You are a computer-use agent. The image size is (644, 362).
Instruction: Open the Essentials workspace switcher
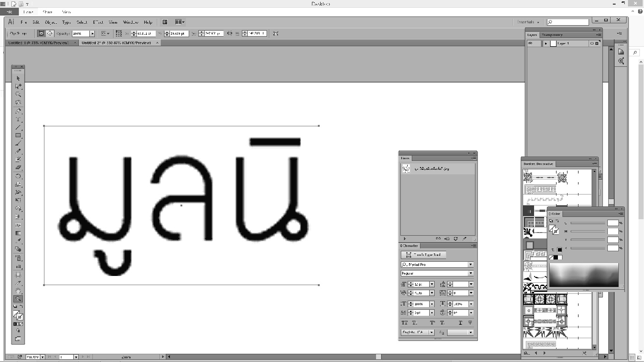(x=528, y=22)
